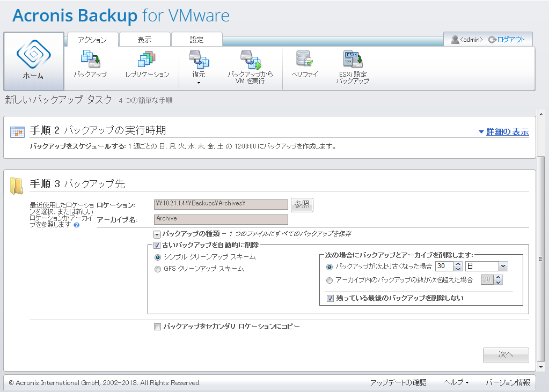Expand the バックアップの種類 section
The width and height of the screenshot is (549, 392).
(157, 234)
